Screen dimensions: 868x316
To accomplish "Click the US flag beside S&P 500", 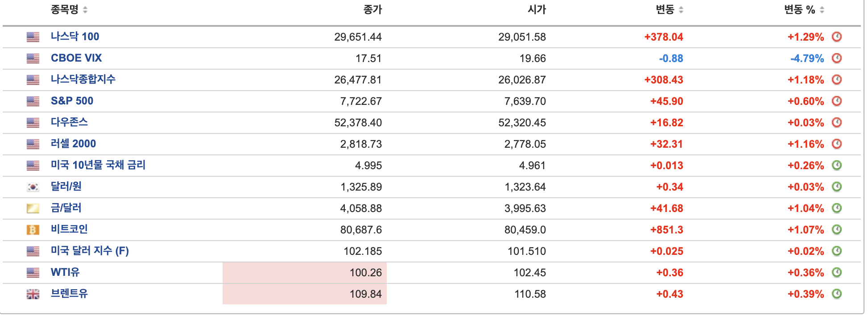I will (x=33, y=101).
